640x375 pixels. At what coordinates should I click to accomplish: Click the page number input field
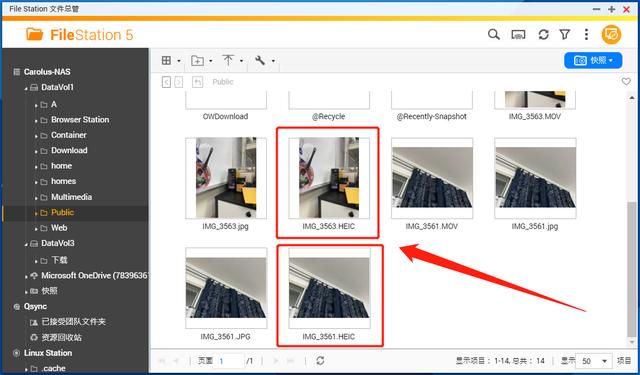[x=230, y=361]
